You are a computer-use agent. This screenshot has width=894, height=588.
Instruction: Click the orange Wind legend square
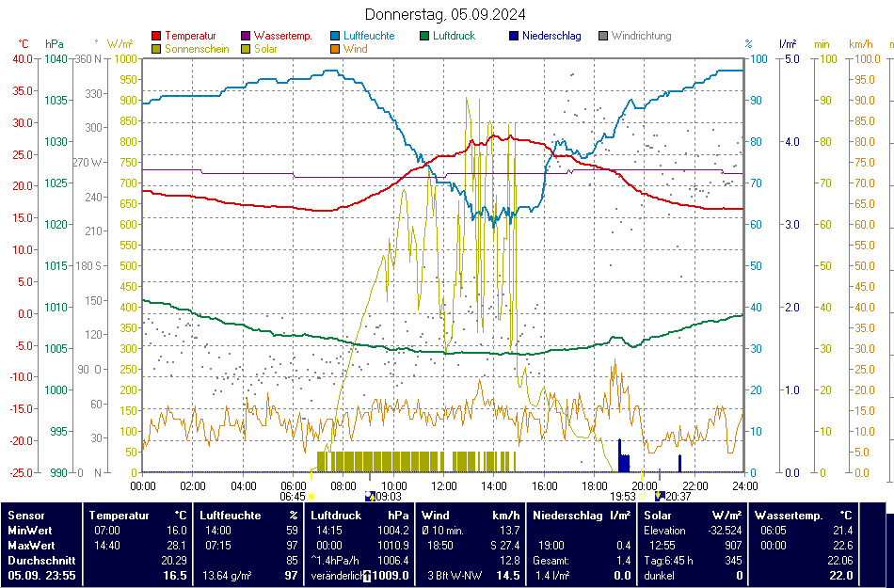[335, 49]
